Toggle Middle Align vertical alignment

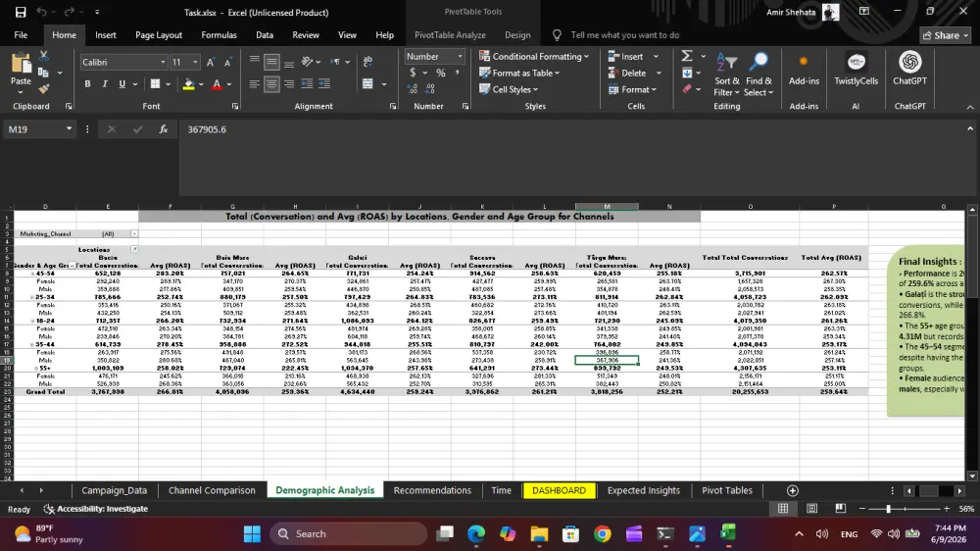pyautogui.click(x=271, y=62)
